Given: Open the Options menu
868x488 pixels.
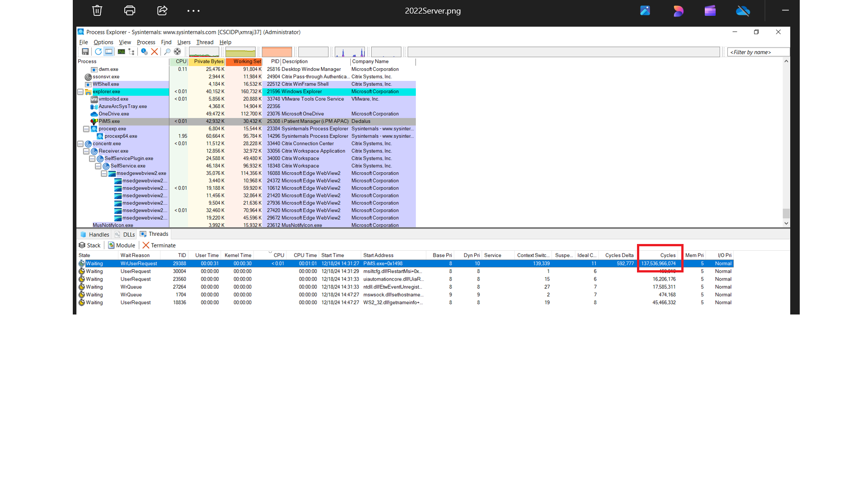Looking at the screenshot, I should (x=103, y=42).
